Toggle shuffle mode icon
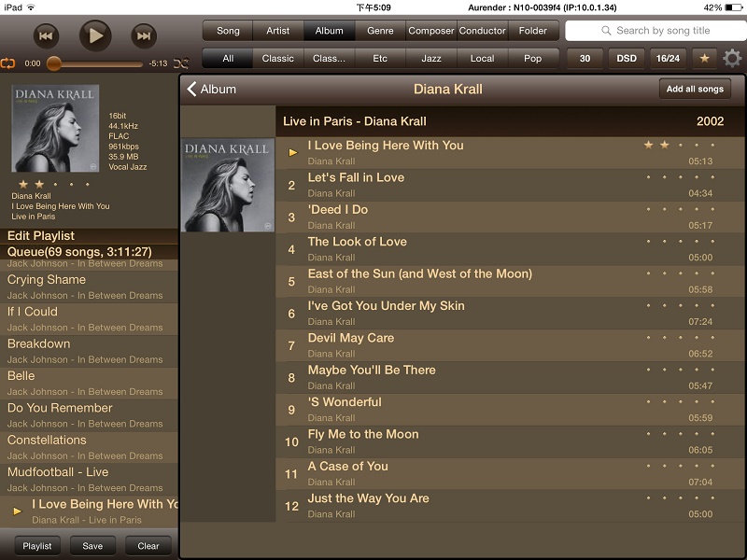The image size is (747, 560). point(181,63)
